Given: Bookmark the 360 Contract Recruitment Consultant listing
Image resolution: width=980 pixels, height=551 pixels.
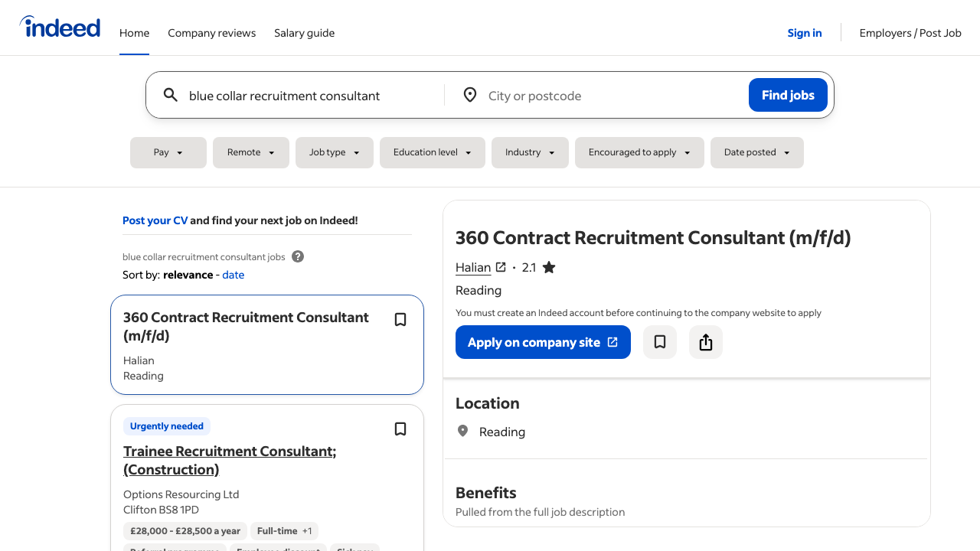Looking at the screenshot, I should coord(400,319).
